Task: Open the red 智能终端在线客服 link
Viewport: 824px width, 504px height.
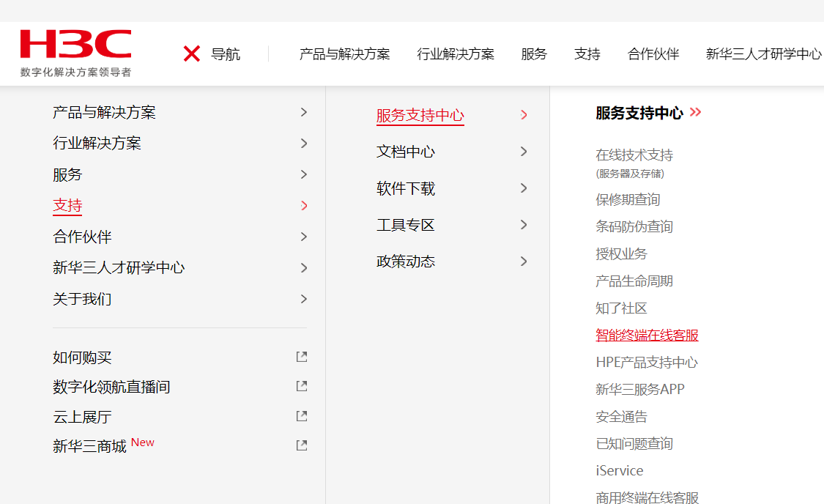Action: [x=647, y=336]
